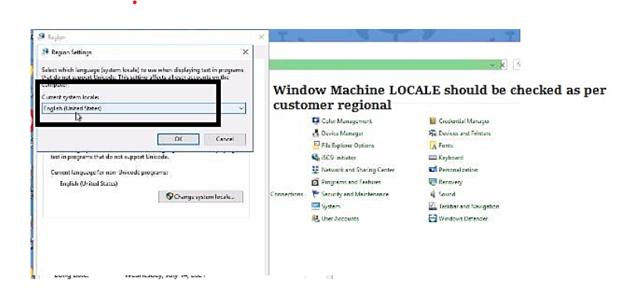This screenshot has height=302, width=644.
Task: Open the Sound speaker icon
Action: pyautogui.click(x=432, y=194)
